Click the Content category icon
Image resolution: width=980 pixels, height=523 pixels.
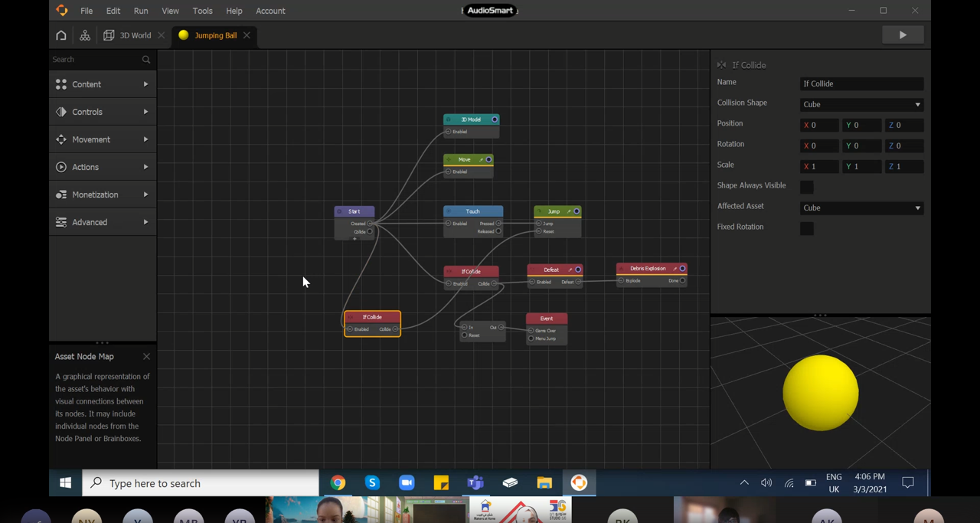tap(61, 84)
